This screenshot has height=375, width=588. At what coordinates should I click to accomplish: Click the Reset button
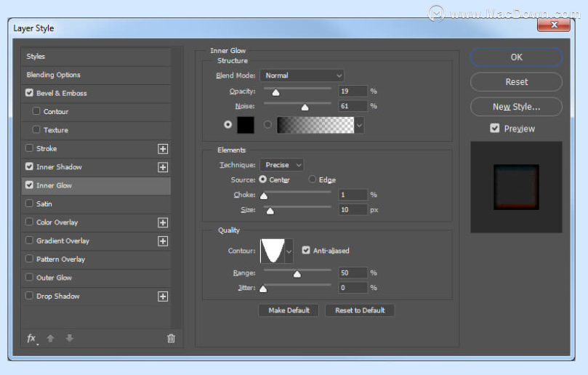click(516, 81)
